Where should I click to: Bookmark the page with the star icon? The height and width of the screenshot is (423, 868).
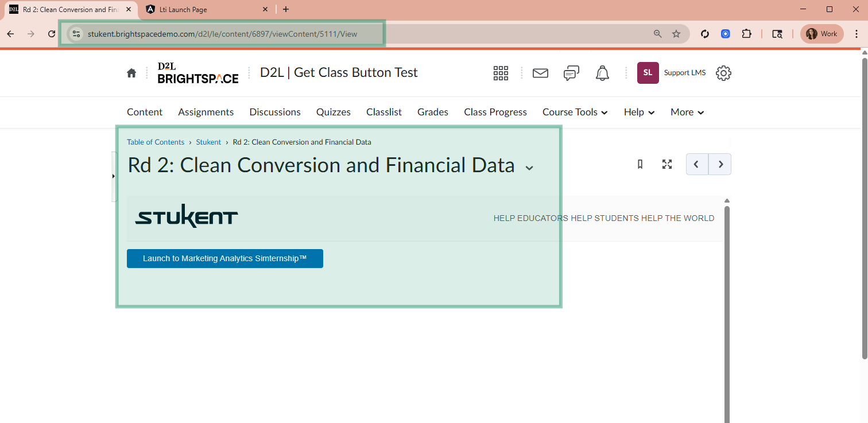[676, 34]
